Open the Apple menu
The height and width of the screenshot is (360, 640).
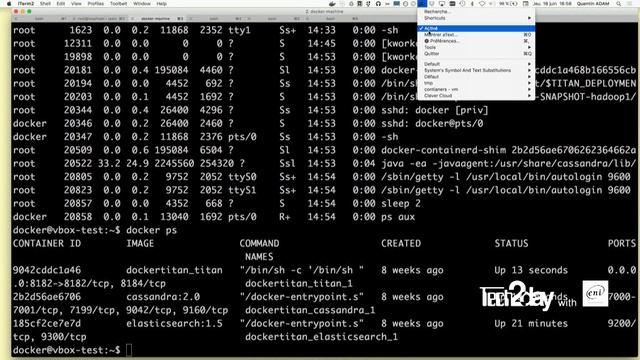click(9, 4)
